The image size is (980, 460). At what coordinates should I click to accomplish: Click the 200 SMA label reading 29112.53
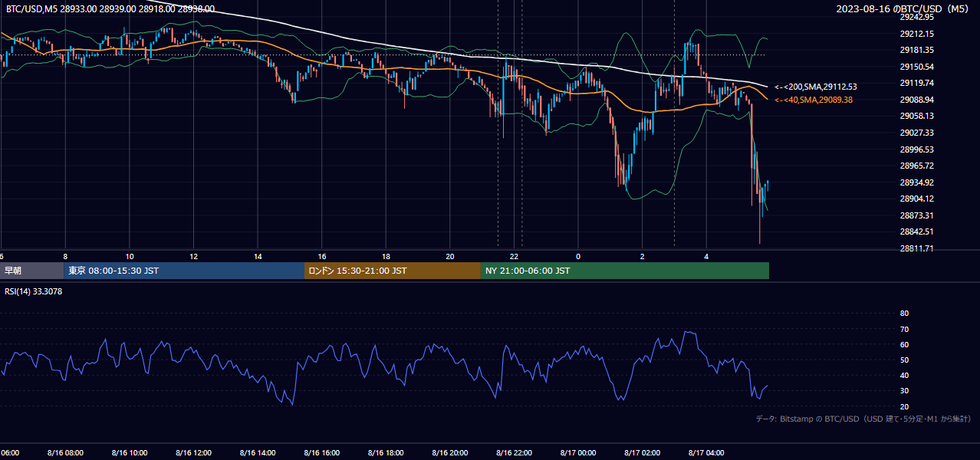(816, 87)
